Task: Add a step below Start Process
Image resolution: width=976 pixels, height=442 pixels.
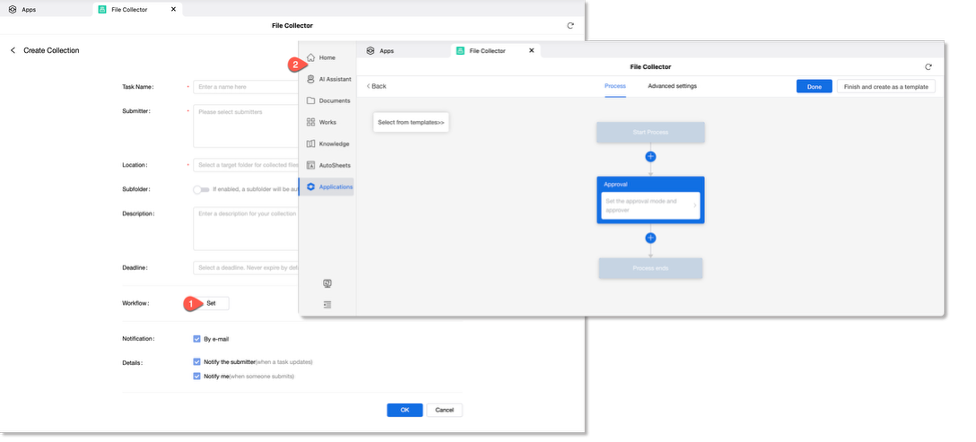Action: [x=650, y=157]
